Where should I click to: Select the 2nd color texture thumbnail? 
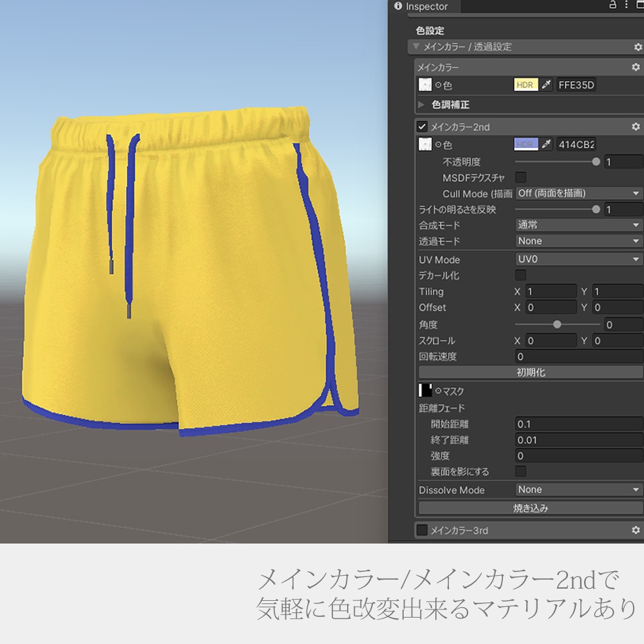[425, 144]
